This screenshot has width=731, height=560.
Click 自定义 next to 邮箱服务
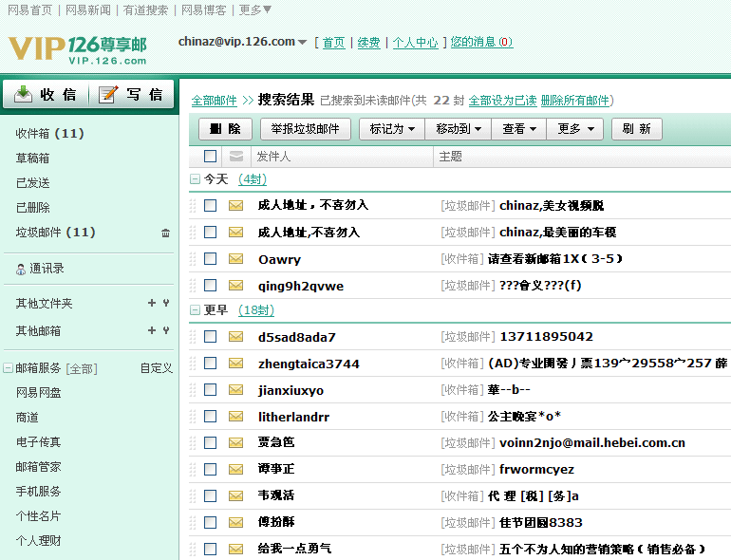pos(157,368)
